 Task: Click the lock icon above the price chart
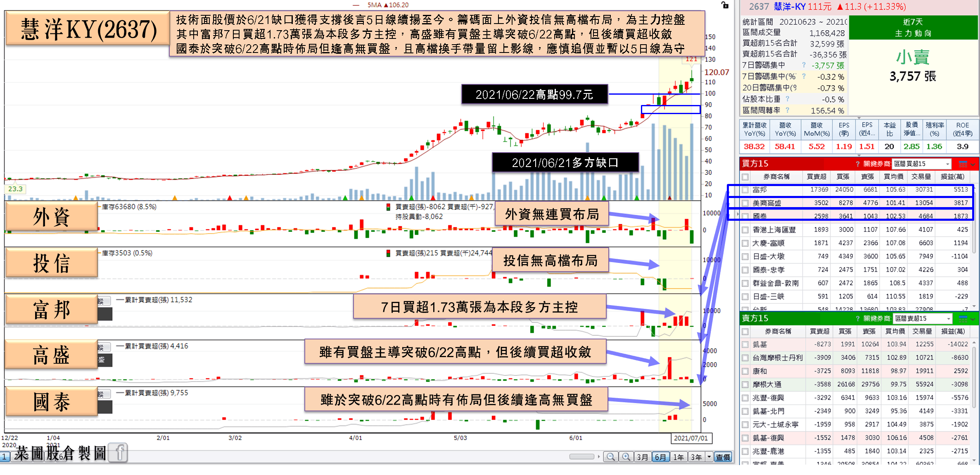[725, 5]
